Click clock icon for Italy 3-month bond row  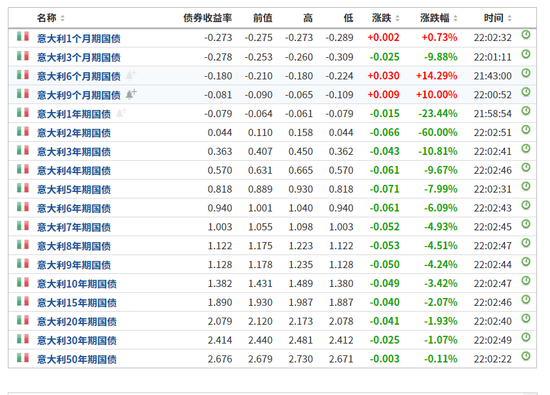tap(525, 54)
